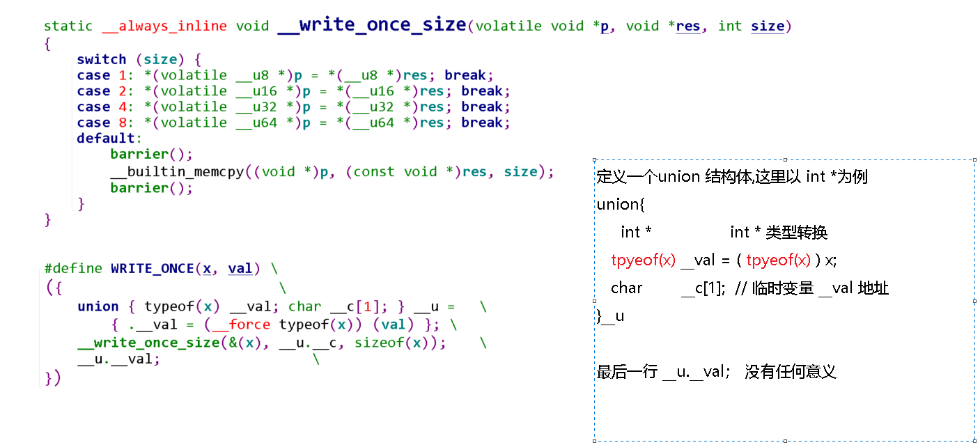Click the note box left-middle resize handle
Screen dimensions: 980x445
click(595, 301)
